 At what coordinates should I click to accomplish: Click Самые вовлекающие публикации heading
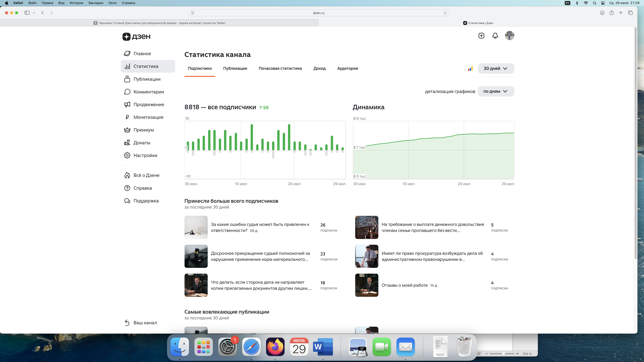[x=227, y=312]
